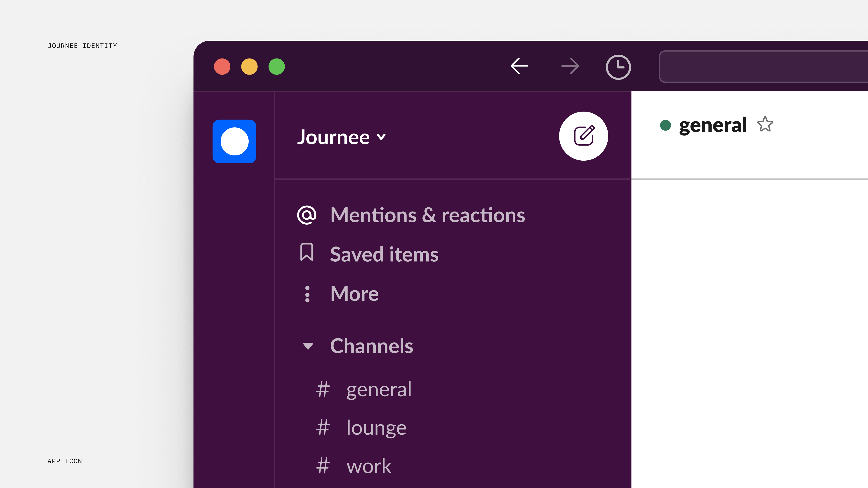Go forward using the right arrow

pos(570,66)
